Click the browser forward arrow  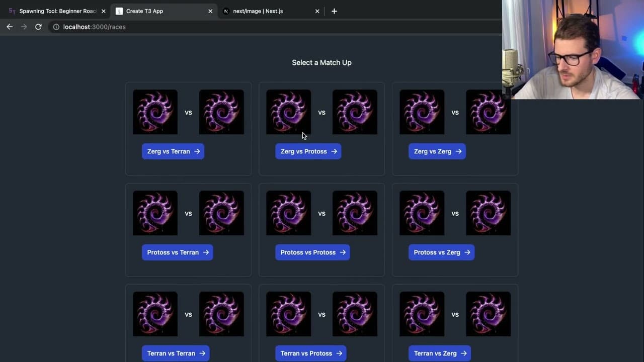24,27
